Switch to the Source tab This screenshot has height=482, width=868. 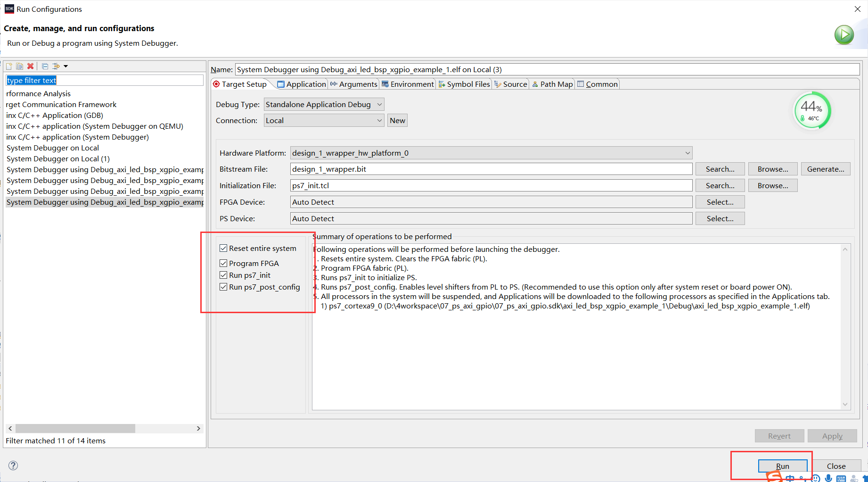click(x=511, y=84)
